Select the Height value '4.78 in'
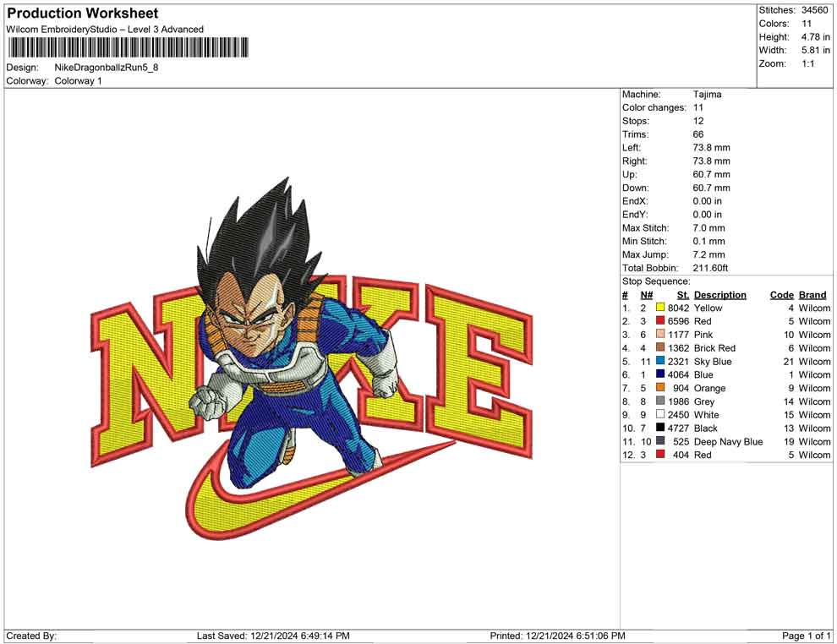This screenshot has height=644, width=837. (x=815, y=37)
